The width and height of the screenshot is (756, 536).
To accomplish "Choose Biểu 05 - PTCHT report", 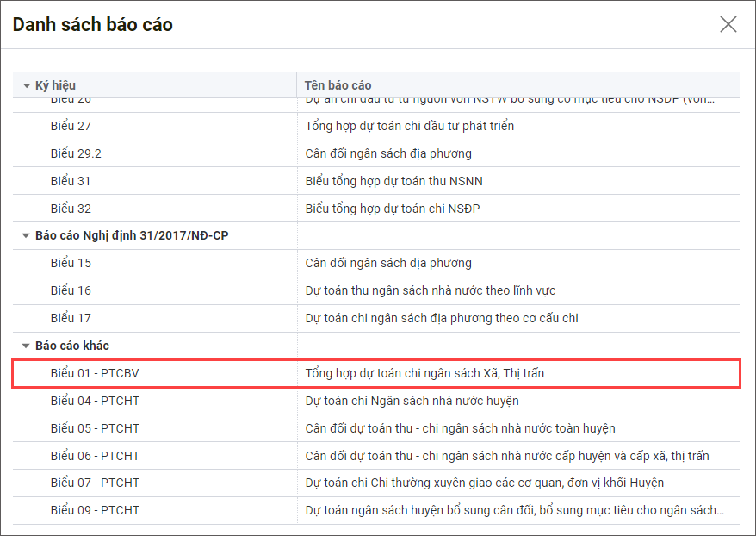I will (95, 428).
